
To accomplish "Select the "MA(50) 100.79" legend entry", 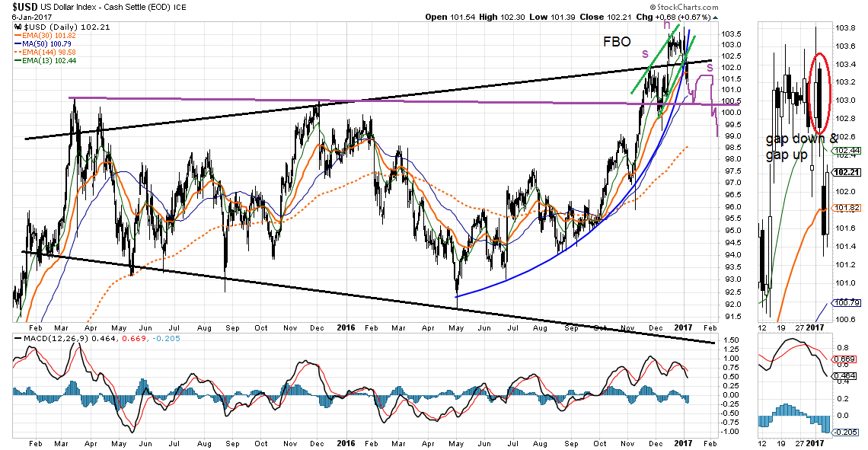I will coord(43,43).
